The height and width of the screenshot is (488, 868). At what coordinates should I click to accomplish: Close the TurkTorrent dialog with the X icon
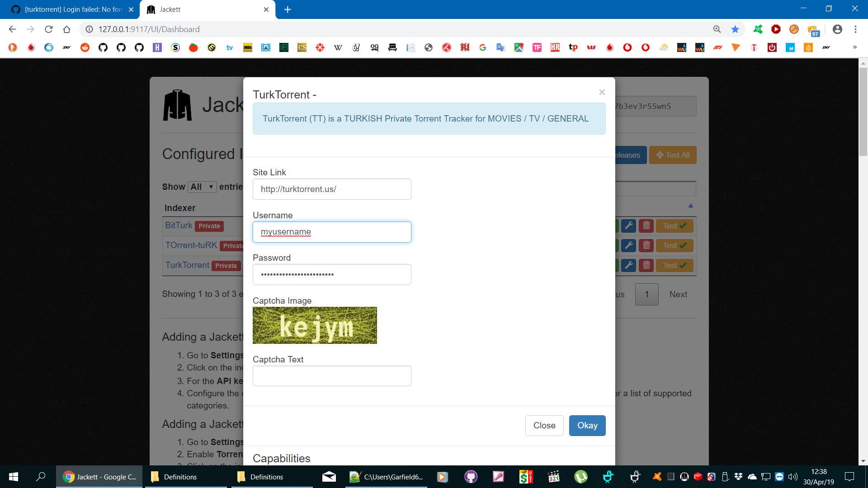(x=602, y=92)
